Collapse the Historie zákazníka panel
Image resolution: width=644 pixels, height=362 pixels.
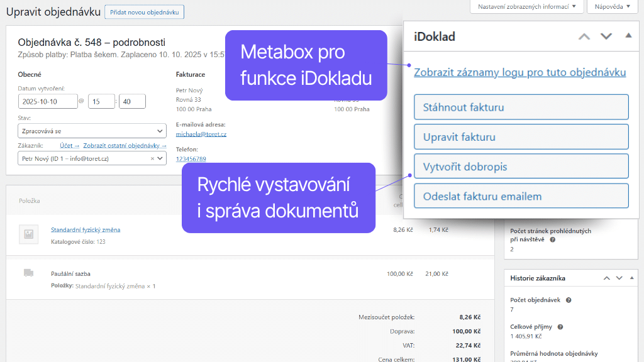631,278
